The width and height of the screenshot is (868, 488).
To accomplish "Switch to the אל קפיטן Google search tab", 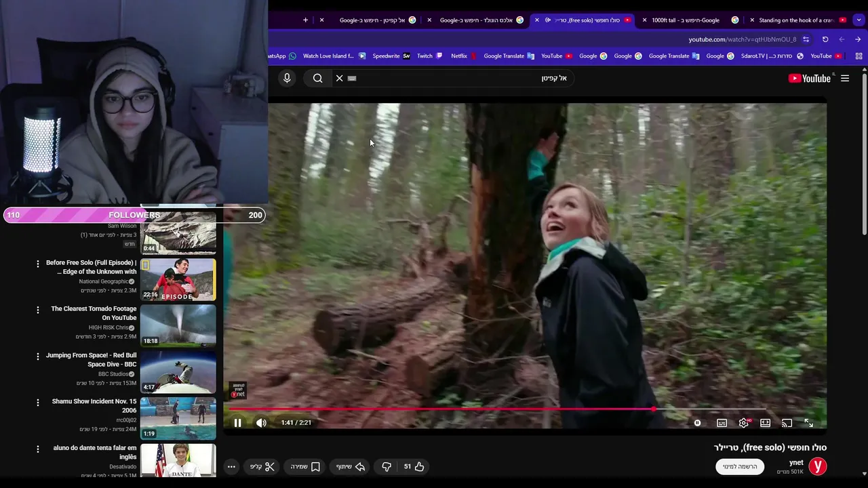I will (372, 20).
